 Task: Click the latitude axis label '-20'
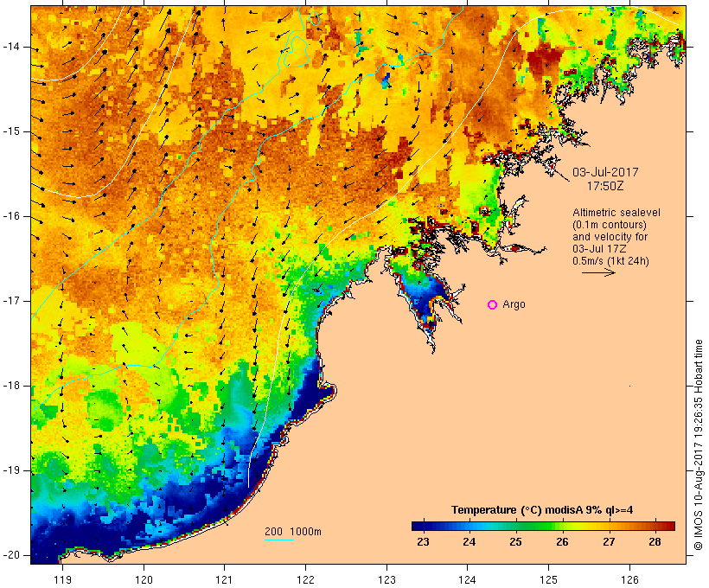click(10, 555)
